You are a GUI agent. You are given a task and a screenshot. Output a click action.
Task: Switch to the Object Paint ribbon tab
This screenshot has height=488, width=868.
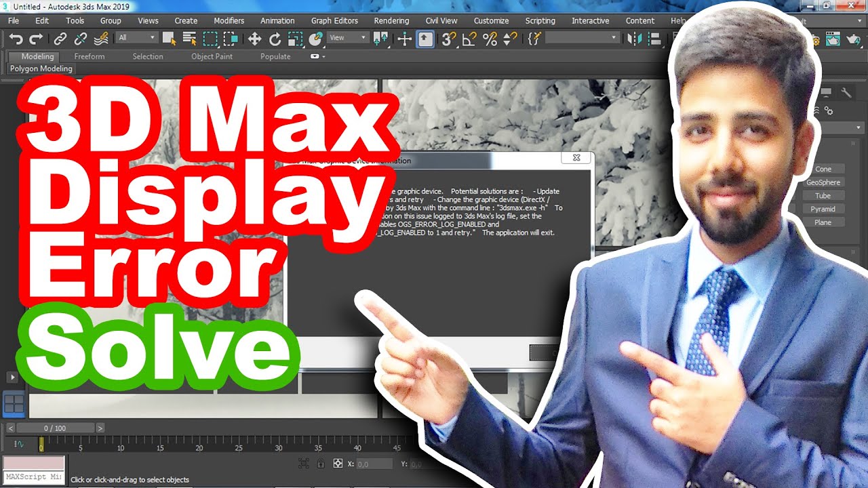click(x=212, y=57)
